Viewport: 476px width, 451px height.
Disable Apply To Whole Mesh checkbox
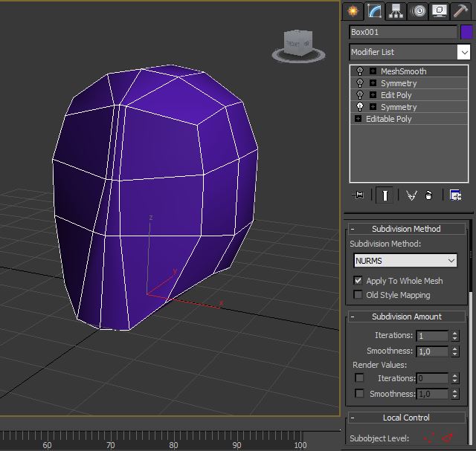(x=358, y=281)
